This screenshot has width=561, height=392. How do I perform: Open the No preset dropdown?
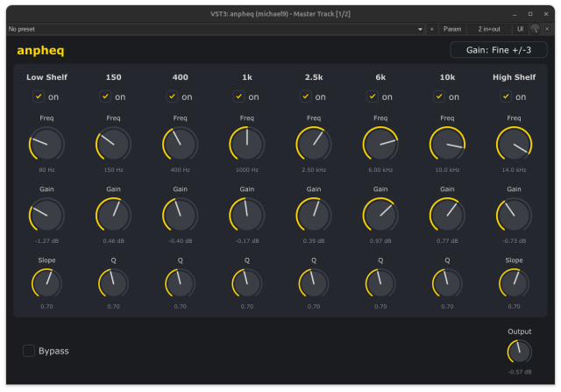click(216, 29)
